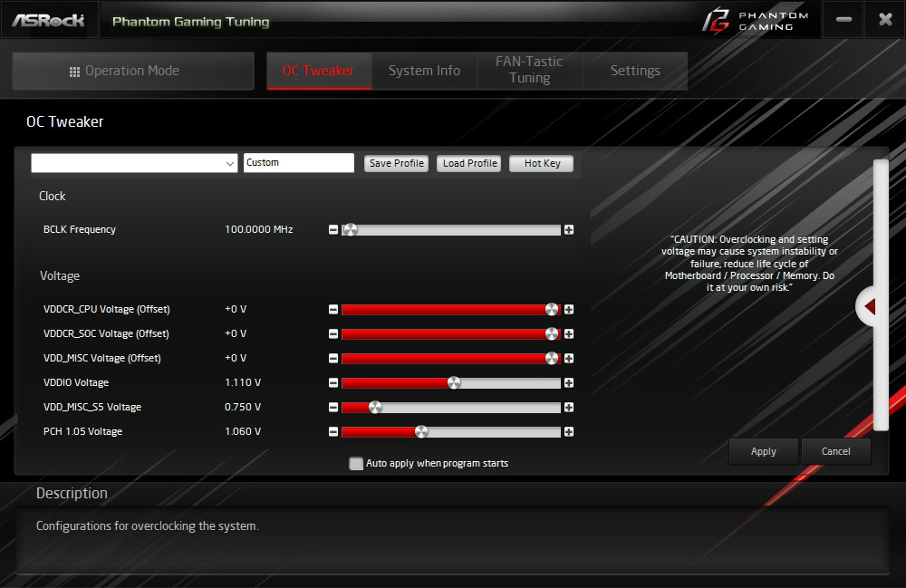This screenshot has width=906, height=588.
Task: Collapse side panel with red arrow
Action: coord(870,307)
